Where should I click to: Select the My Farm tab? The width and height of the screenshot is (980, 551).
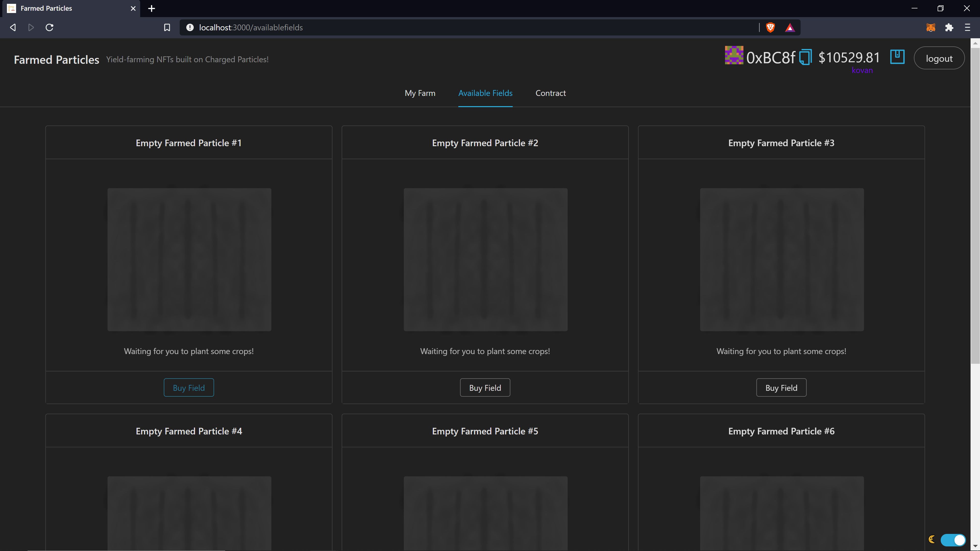(x=419, y=93)
